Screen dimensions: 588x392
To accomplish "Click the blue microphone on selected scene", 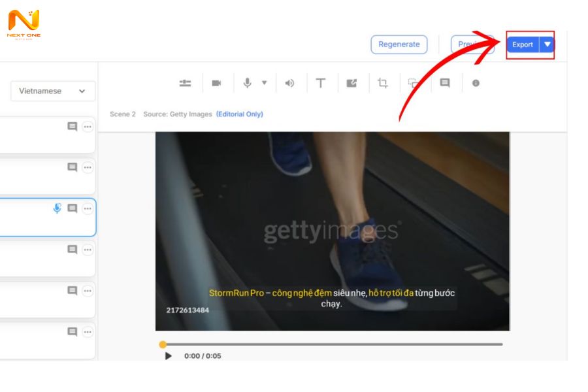I will [x=57, y=208].
